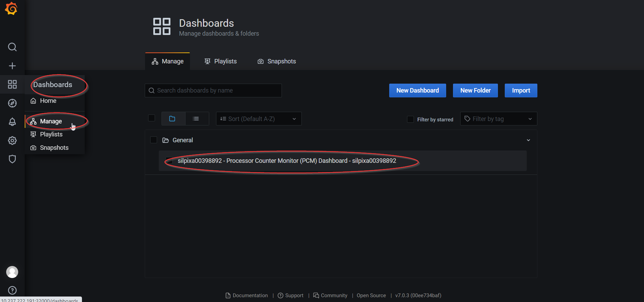Click the General folder icon
Screen dimensions: 644x302
coord(166,140)
